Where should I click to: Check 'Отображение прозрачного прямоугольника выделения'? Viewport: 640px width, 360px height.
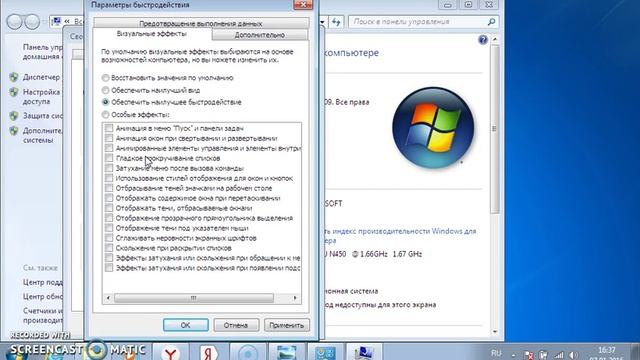coord(109,218)
